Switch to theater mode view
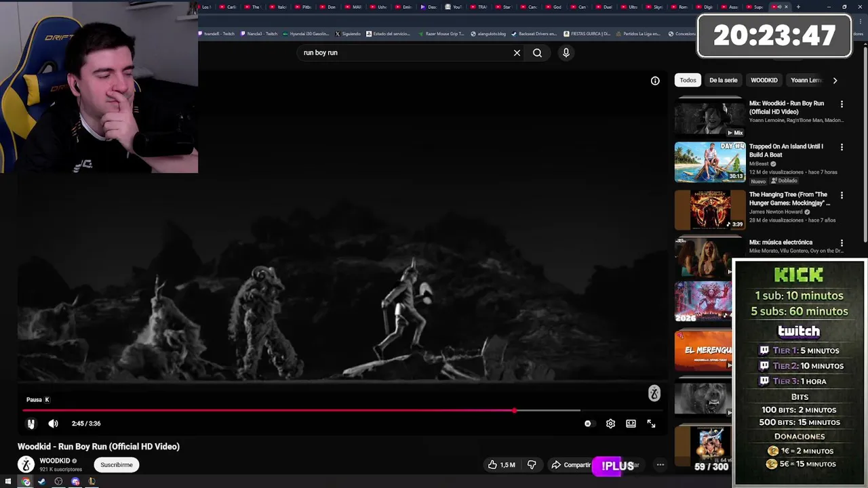This screenshot has width=868, height=488. [x=631, y=424]
